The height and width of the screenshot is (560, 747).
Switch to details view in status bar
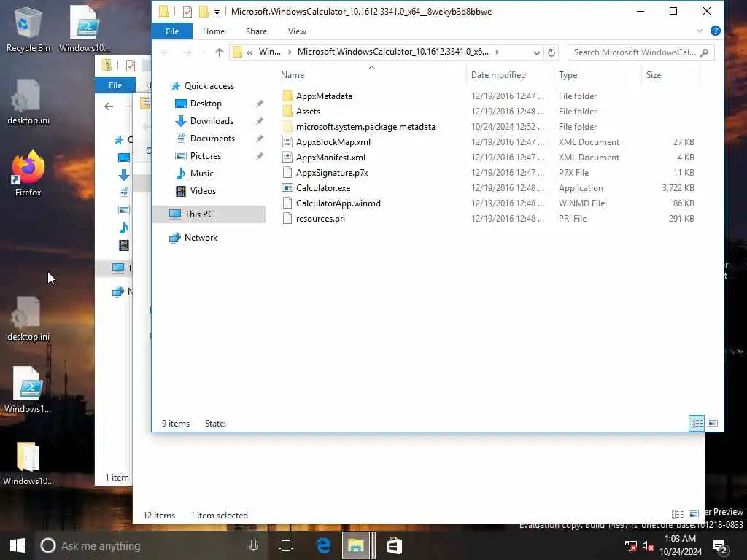pyautogui.click(x=697, y=423)
